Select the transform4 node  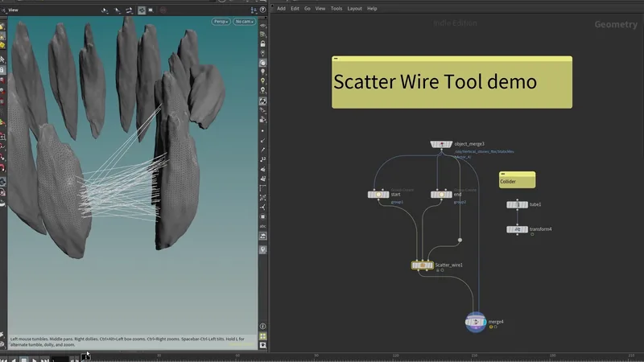[x=517, y=229]
